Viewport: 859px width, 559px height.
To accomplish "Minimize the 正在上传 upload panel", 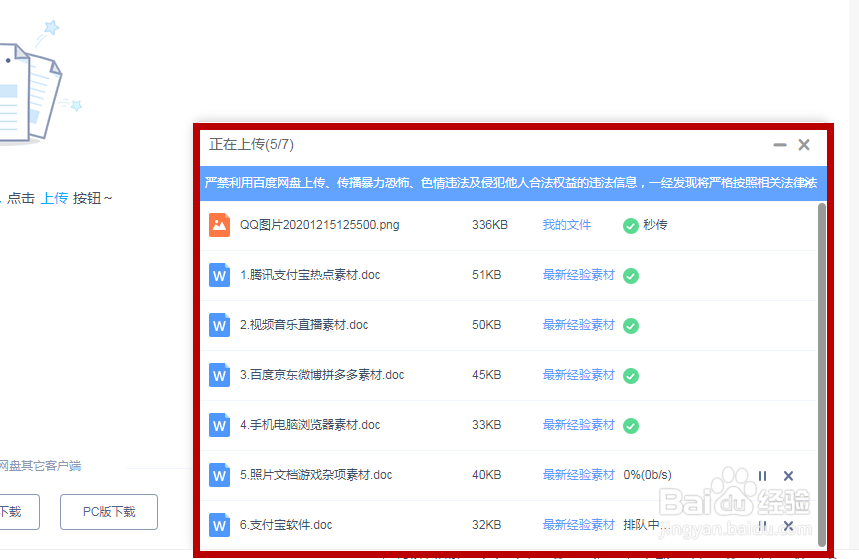I will pos(780,145).
